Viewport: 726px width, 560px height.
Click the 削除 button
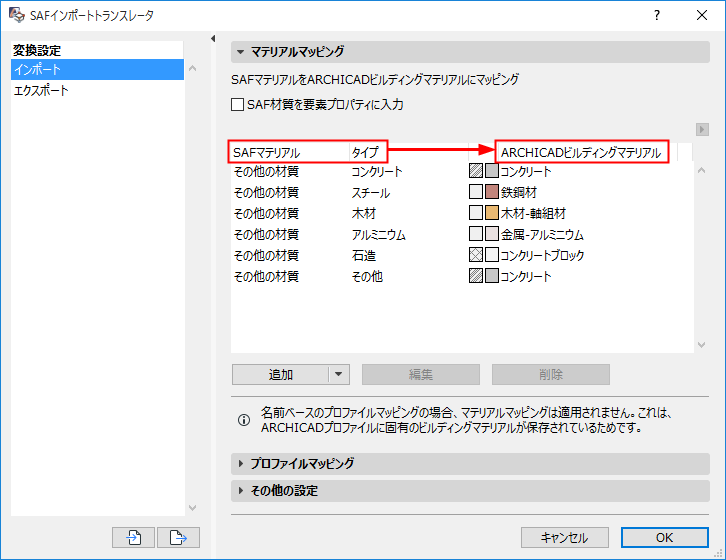coord(551,374)
